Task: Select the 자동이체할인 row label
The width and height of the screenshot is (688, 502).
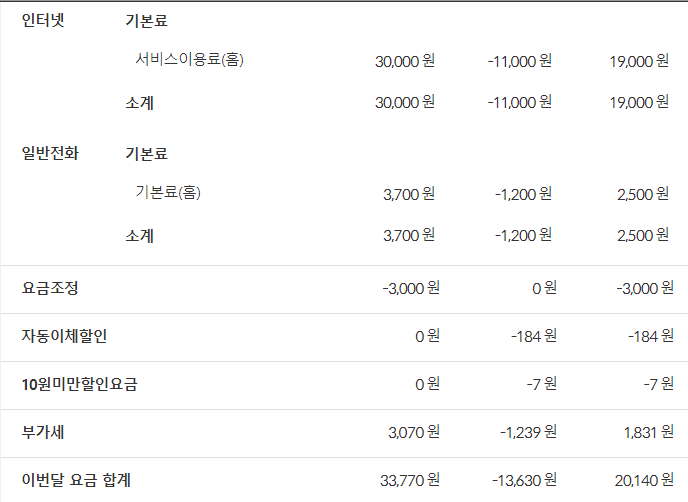Action: click(64, 336)
